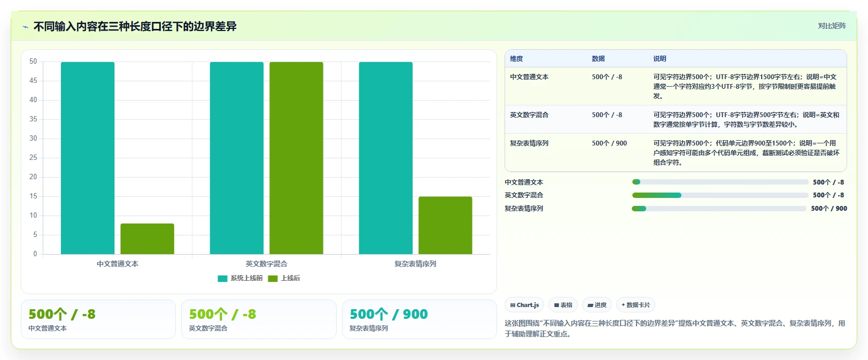868x360 pixels.
Task: Click the description mentioning 代码单元边界900至1500个
Action: pyautogui.click(x=746, y=153)
